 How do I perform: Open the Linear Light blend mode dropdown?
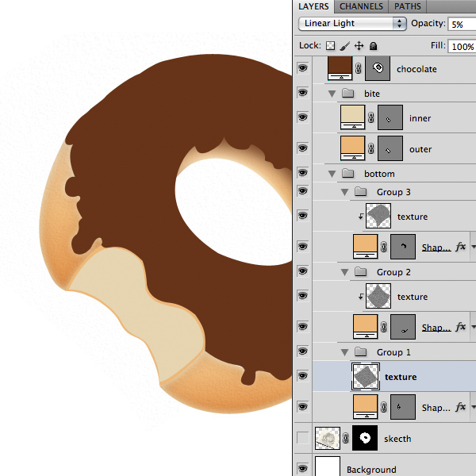point(352,23)
